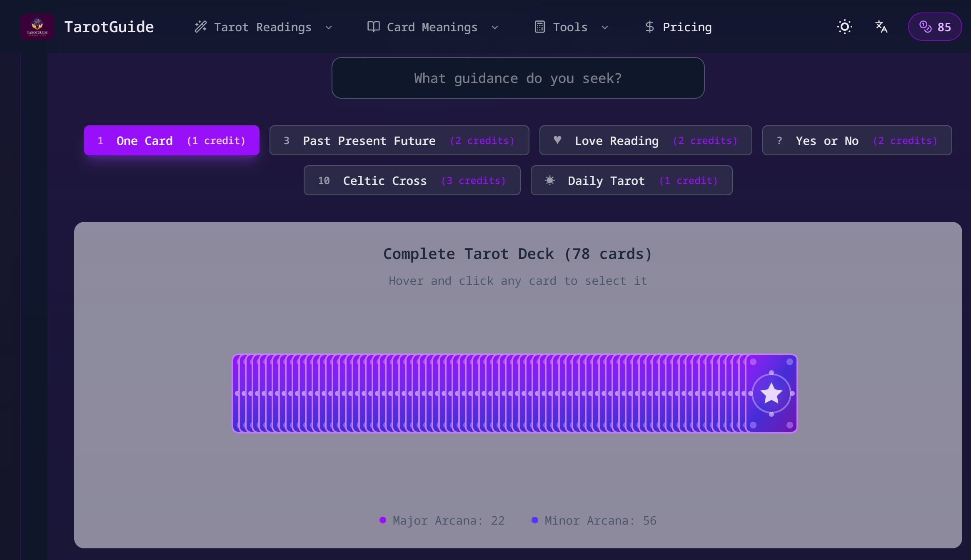Select the Celtic Cross spread
Screen dimensions: 971x560
coord(412,180)
